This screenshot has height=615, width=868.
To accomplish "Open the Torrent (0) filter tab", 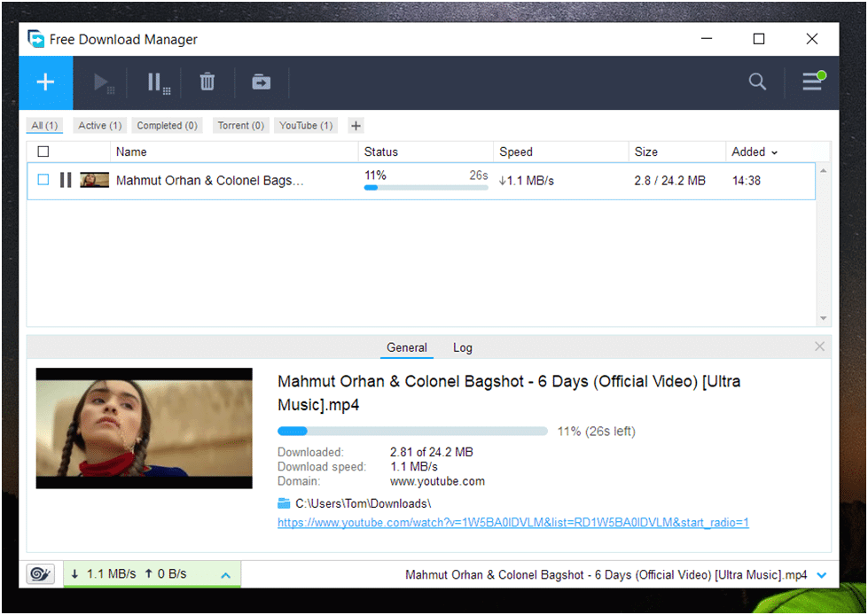I will click(241, 126).
